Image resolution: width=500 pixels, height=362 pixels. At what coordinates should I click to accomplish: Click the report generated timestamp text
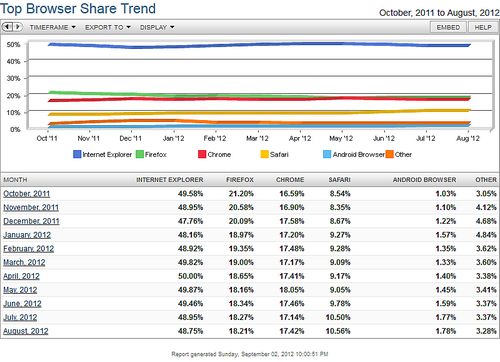(x=250, y=354)
